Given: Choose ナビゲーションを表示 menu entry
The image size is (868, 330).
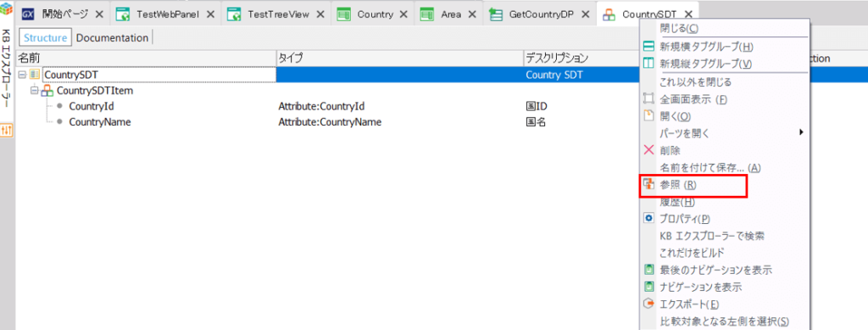Looking at the screenshot, I should (725, 288).
